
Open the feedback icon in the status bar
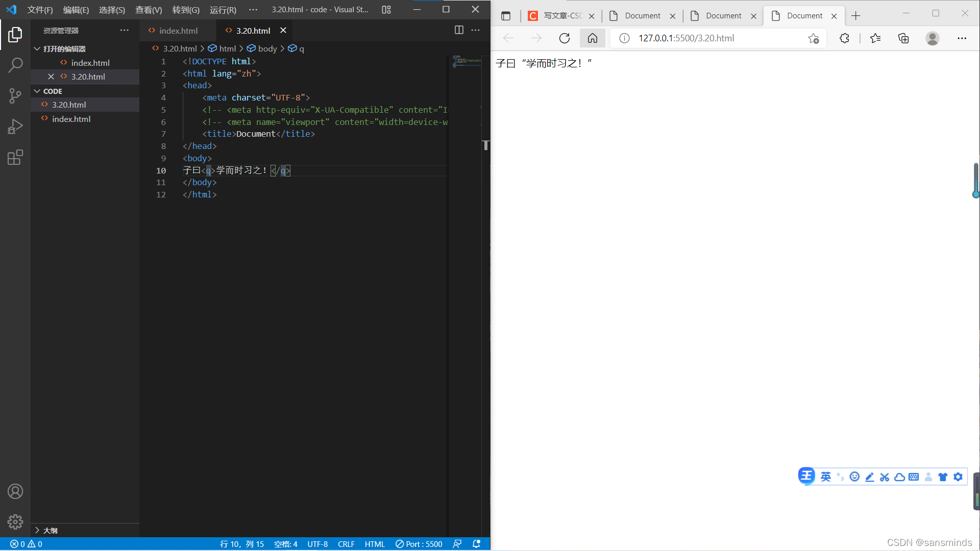click(457, 544)
